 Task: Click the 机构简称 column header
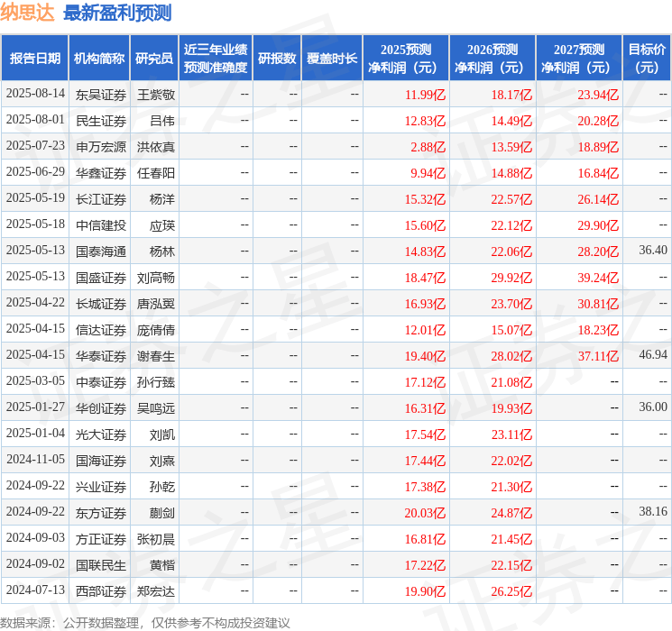tap(99, 59)
